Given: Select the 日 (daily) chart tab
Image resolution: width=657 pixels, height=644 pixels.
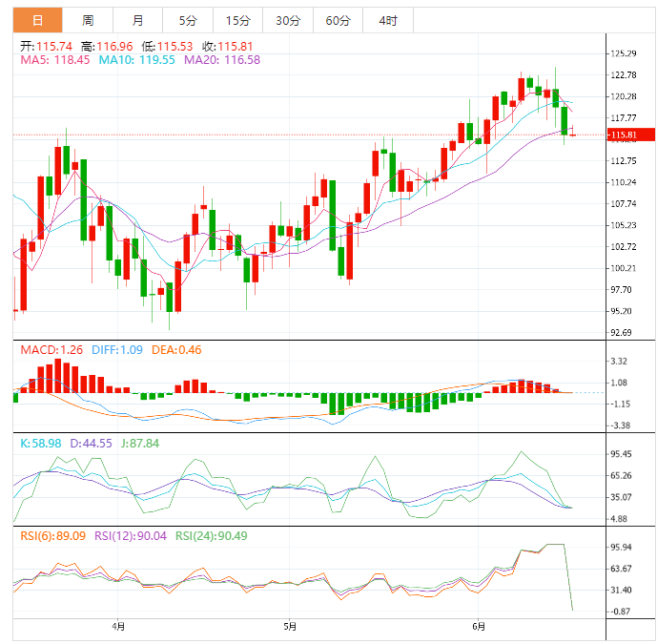Looking at the screenshot, I should [x=38, y=20].
